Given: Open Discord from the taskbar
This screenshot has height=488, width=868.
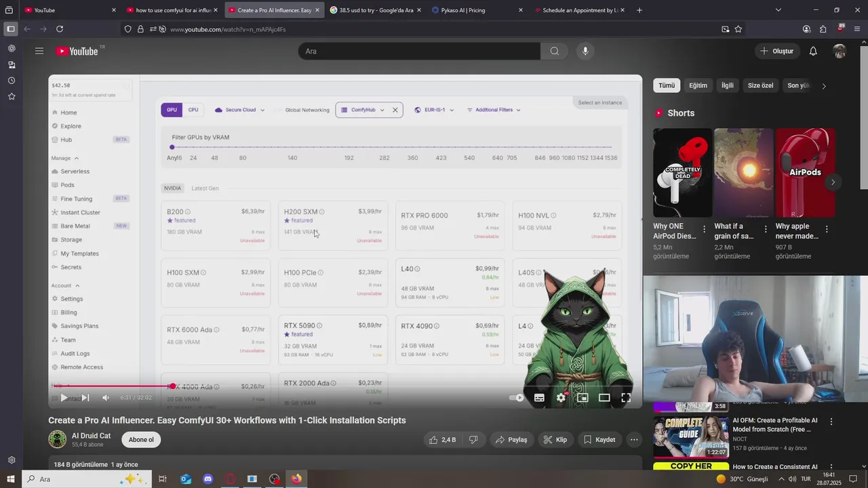Looking at the screenshot, I should coord(208,479).
